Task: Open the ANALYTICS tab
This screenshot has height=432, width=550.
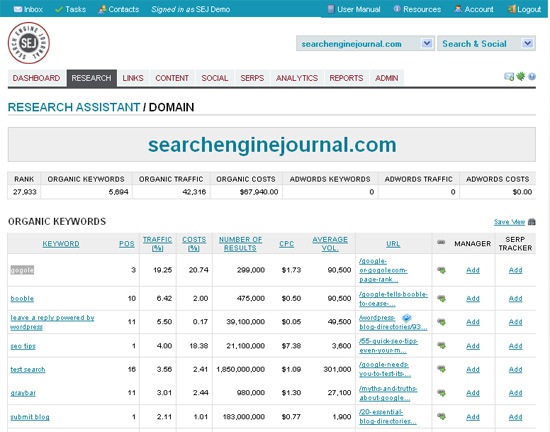Action: (297, 78)
